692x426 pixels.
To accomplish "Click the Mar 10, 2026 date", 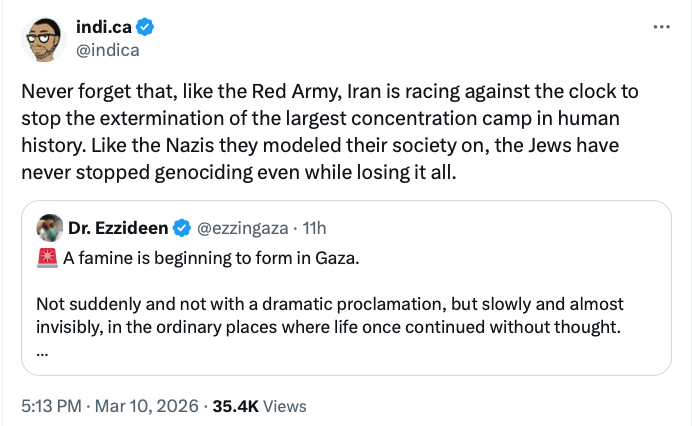I will [x=148, y=406].
